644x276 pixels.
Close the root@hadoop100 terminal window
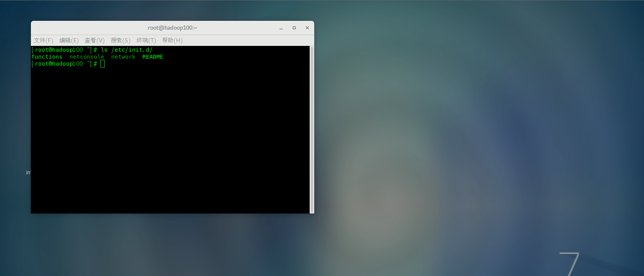pos(307,28)
